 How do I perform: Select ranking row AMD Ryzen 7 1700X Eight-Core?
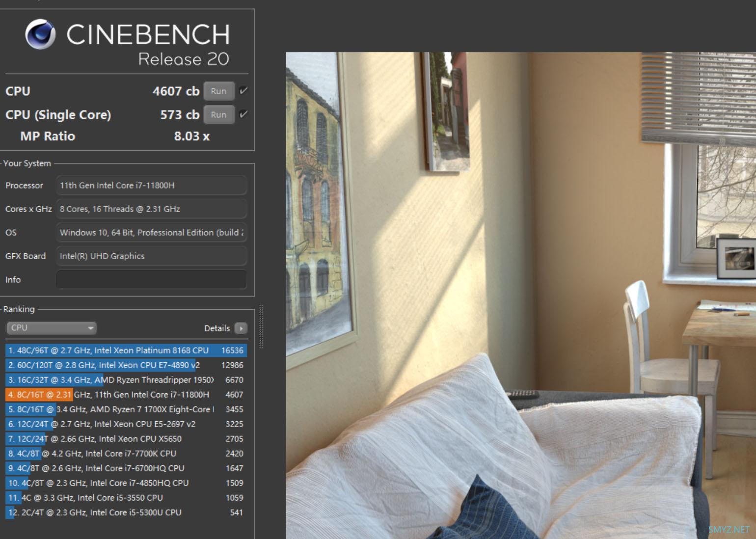(x=126, y=409)
